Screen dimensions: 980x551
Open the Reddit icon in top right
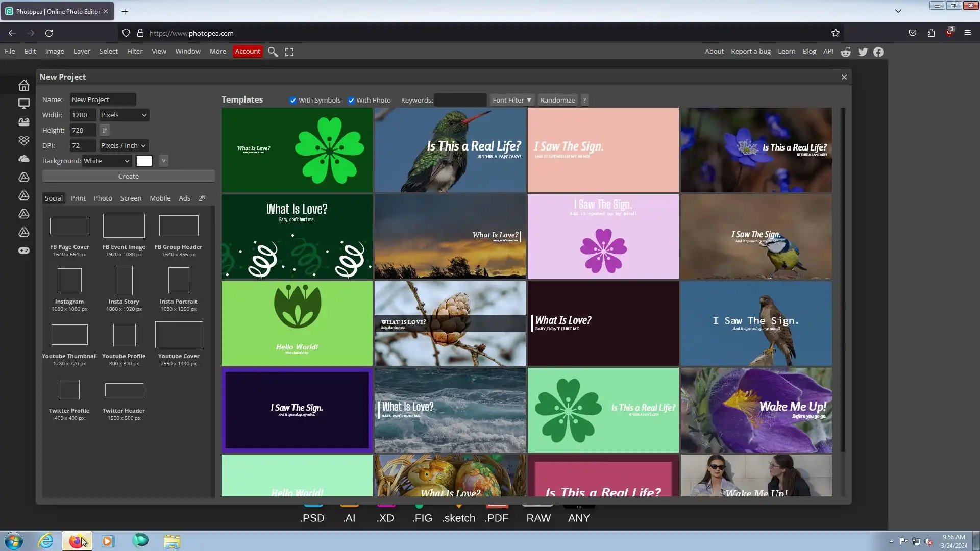tap(846, 52)
